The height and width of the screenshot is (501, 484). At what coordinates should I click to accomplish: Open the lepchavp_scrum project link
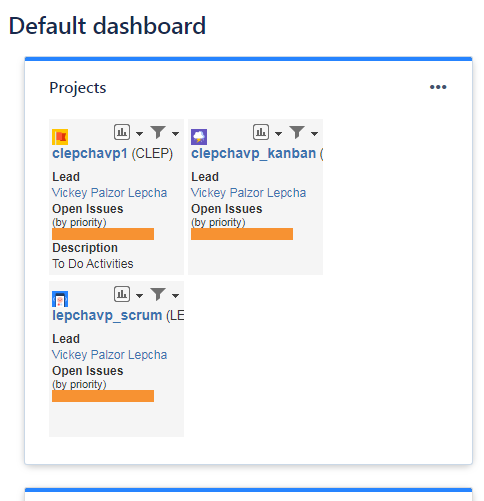pos(107,315)
